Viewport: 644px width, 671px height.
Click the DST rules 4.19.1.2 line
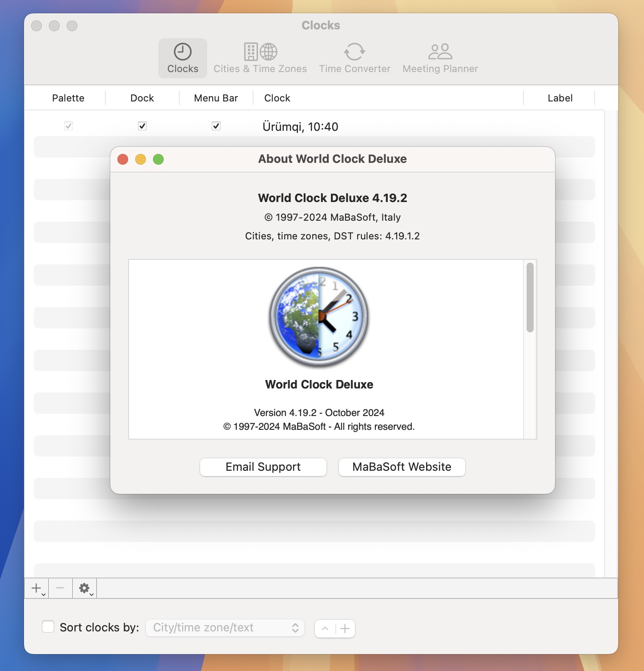click(x=332, y=236)
